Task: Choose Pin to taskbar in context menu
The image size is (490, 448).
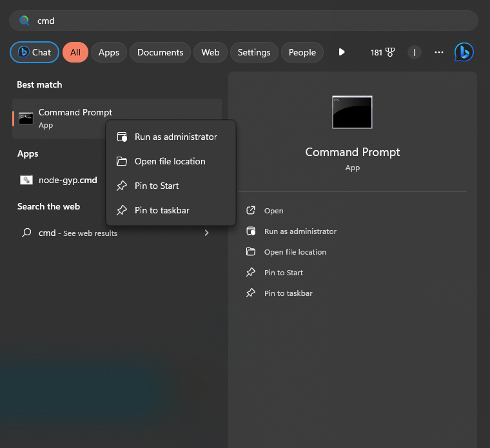Action: pos(171,210)
